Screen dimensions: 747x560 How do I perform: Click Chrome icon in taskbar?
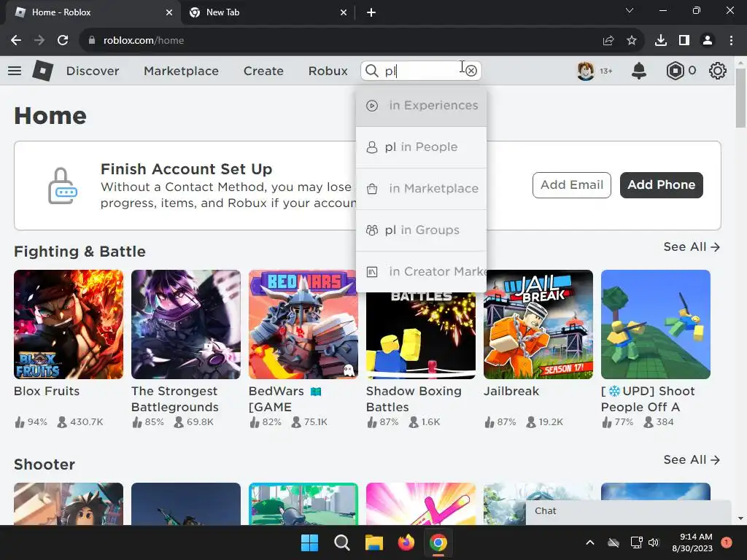point(438,542)
